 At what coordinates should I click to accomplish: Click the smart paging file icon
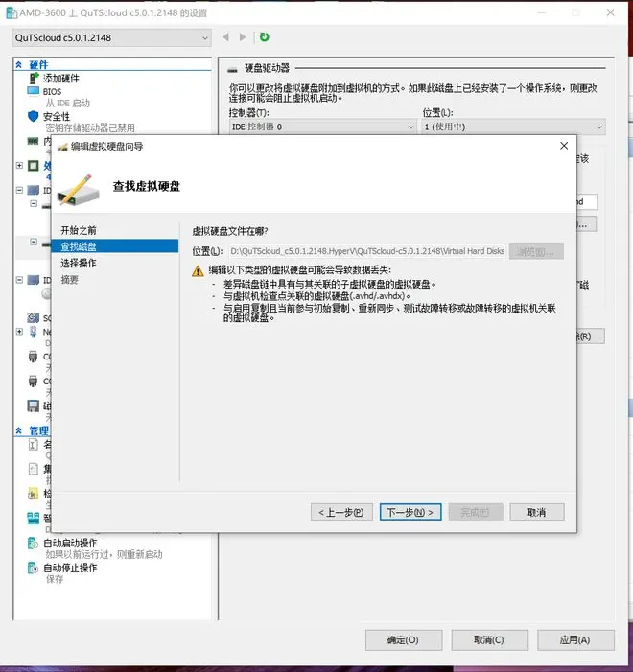pyautogui.click(x=33, y=519)
